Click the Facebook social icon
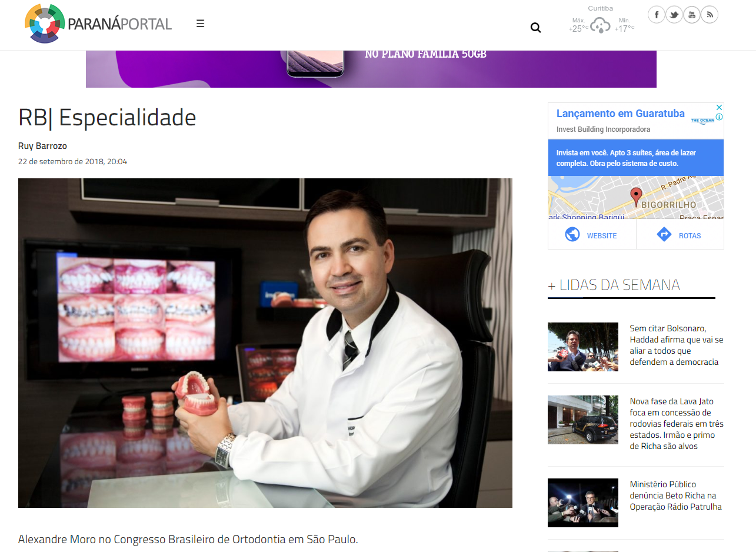The width and height of the screenshot is (756, 552). (x=657, y=15)
